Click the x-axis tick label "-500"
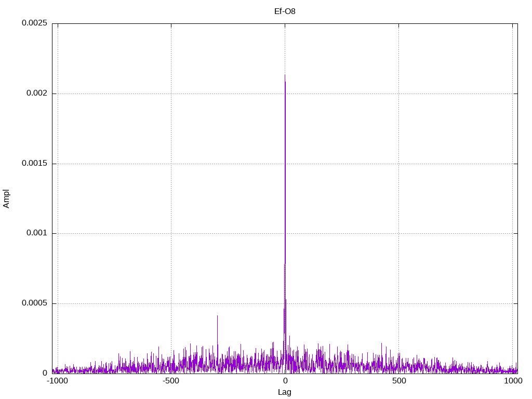The width and height of the screenshot is (532, 399). [170, 381]
